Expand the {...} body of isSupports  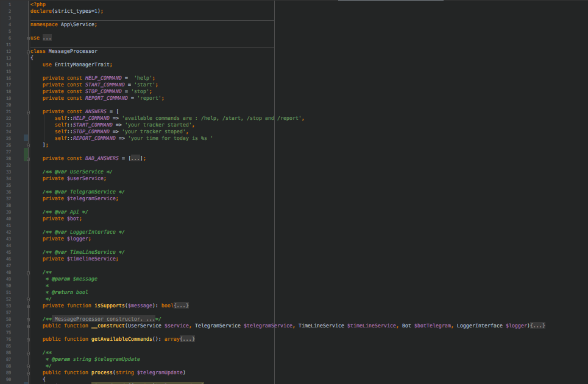(182, 305)
